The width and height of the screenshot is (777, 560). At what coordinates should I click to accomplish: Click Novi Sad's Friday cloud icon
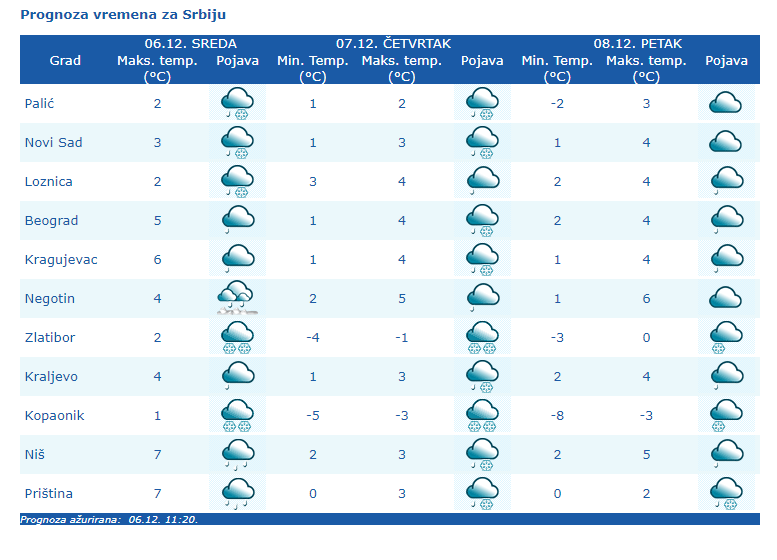click(x=726, y=142)
